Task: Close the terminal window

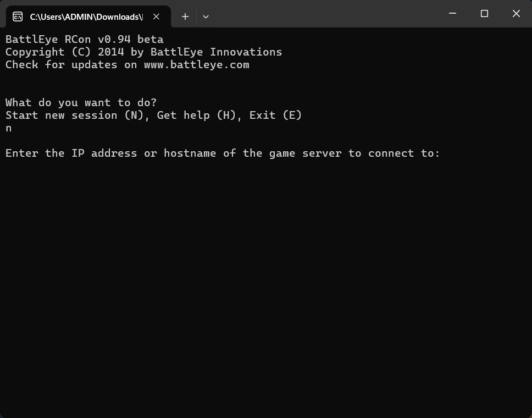Action: coord(516,14)
